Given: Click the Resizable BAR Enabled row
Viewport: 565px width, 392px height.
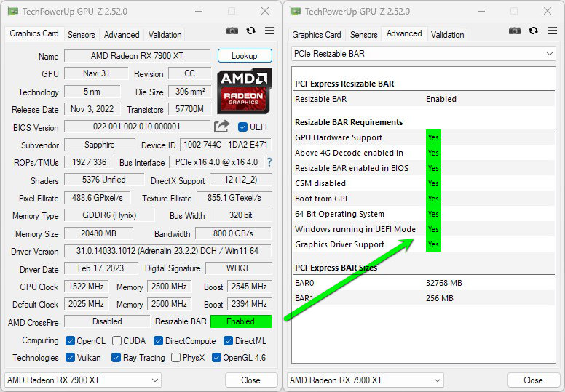Looking at the screenshot, I should 424,99.
